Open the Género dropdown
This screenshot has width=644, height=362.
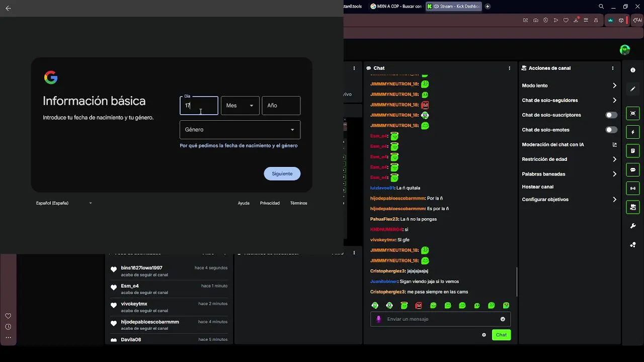tap(240, 130)
